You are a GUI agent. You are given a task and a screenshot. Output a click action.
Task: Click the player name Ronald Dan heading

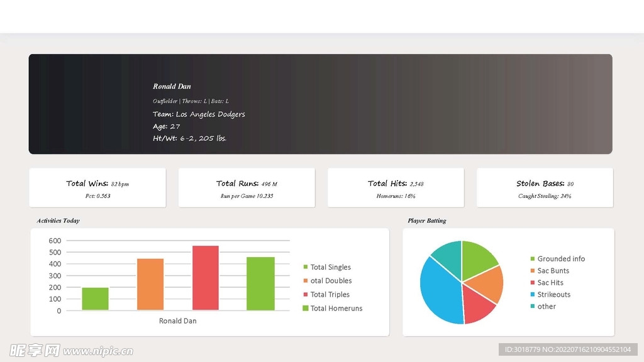point(172,86)
